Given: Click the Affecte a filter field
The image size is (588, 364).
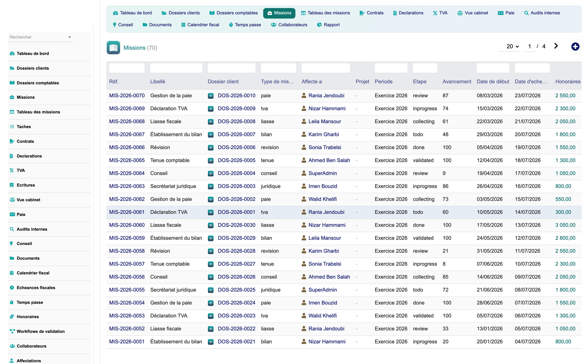Looking at the screenshot, I should click(x=326, y=68).
